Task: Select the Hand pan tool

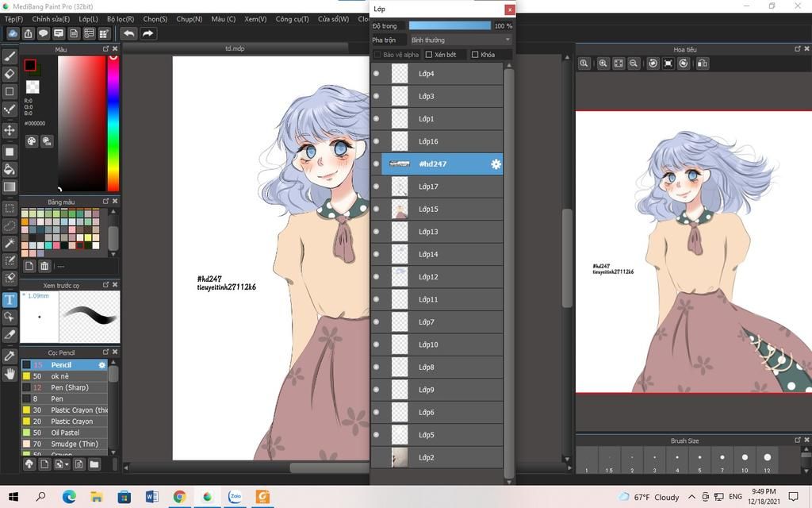Action: [10, 374]
